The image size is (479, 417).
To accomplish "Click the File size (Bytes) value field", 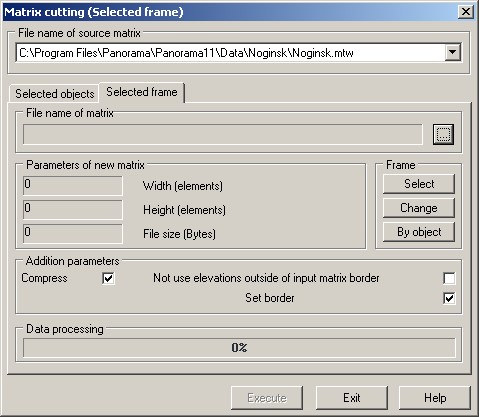I will [x=73, y=234].
